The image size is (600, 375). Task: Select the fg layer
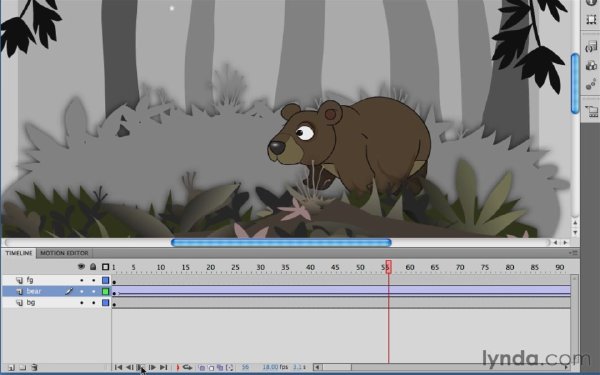tap(30, 280)
